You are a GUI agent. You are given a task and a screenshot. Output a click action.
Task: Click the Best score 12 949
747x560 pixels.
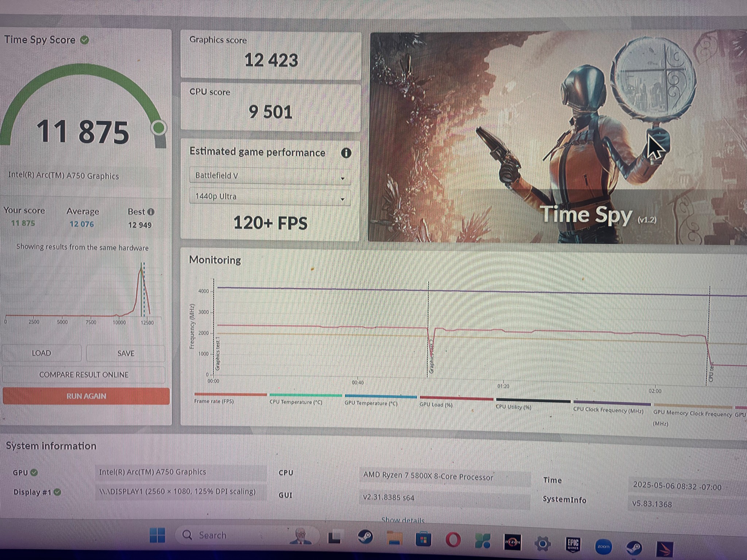click(x=140, y=225)
